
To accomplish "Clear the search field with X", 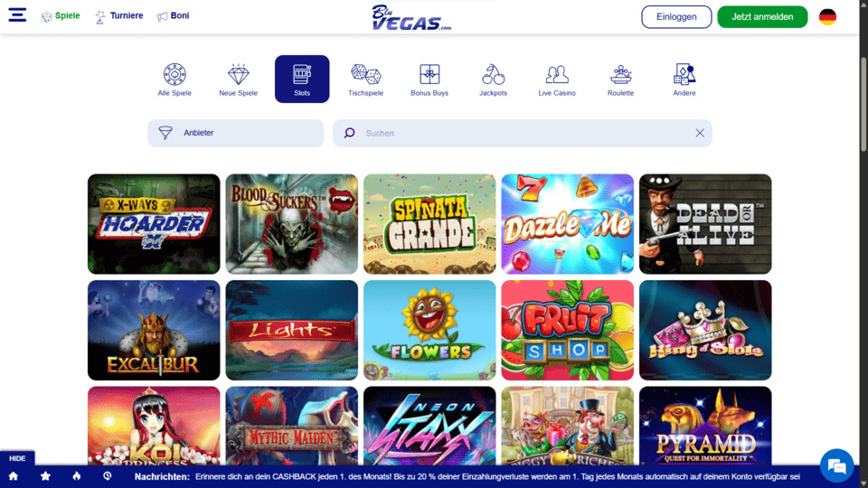I will point(700,133).
